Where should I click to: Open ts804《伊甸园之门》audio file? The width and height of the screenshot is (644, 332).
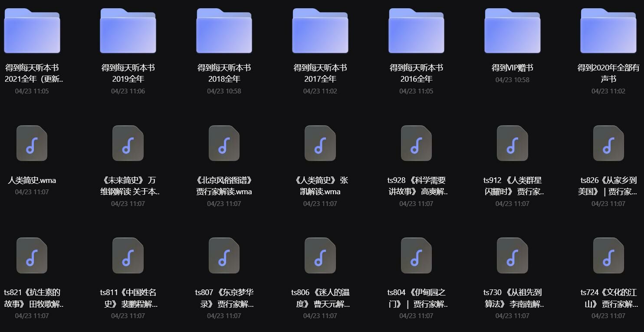tap(416, 256)
